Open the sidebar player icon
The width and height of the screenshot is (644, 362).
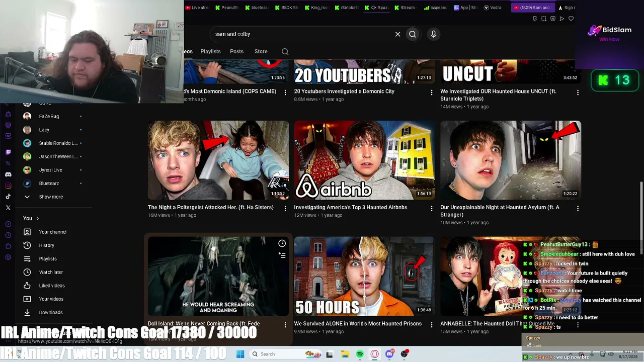(8, 224)
